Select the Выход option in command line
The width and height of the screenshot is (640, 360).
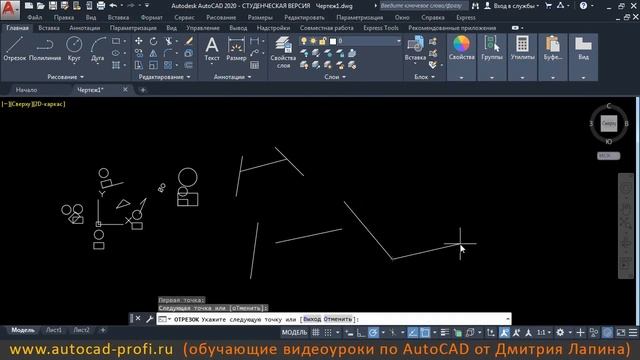click(312, 319)
